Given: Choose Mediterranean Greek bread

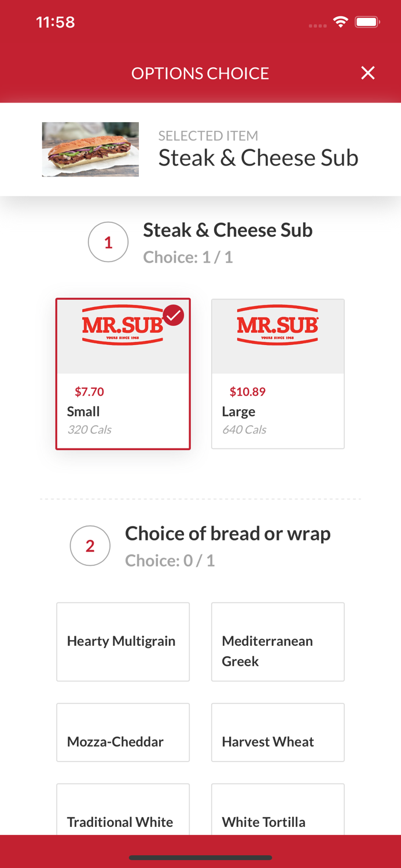Looking at the screenshot, I should (x=278, y=641).
